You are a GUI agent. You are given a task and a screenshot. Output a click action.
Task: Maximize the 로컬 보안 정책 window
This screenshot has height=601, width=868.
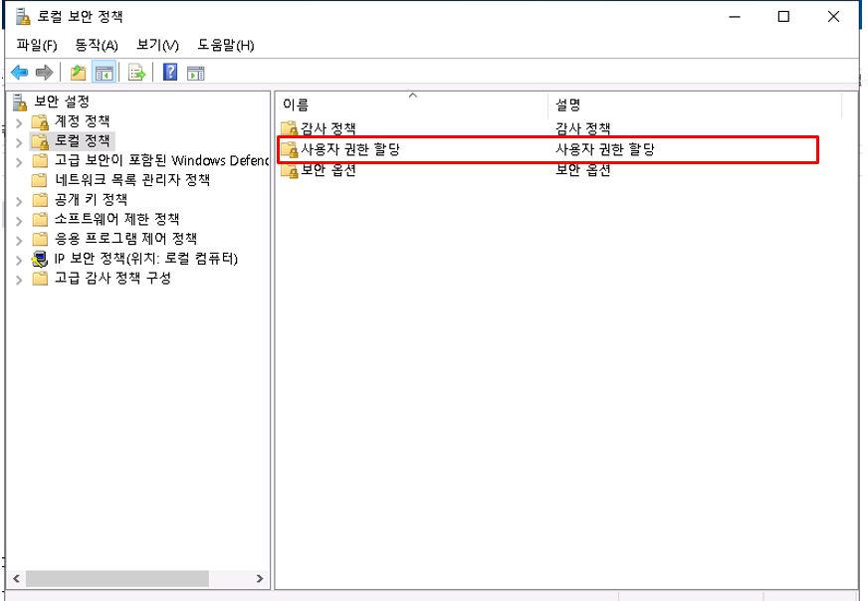coord(783,17)
